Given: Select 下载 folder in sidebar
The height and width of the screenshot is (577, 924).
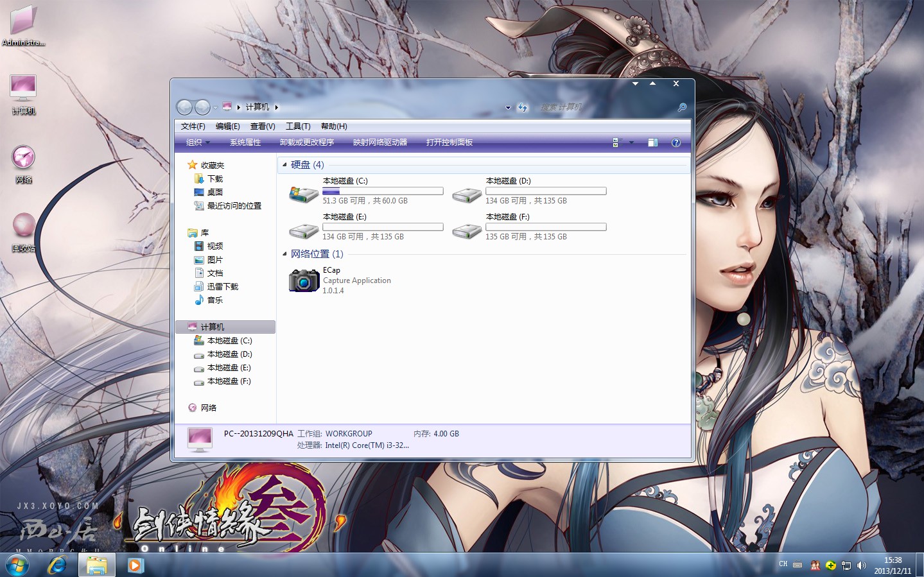Looking at the screenshot, I should [209, 179].
